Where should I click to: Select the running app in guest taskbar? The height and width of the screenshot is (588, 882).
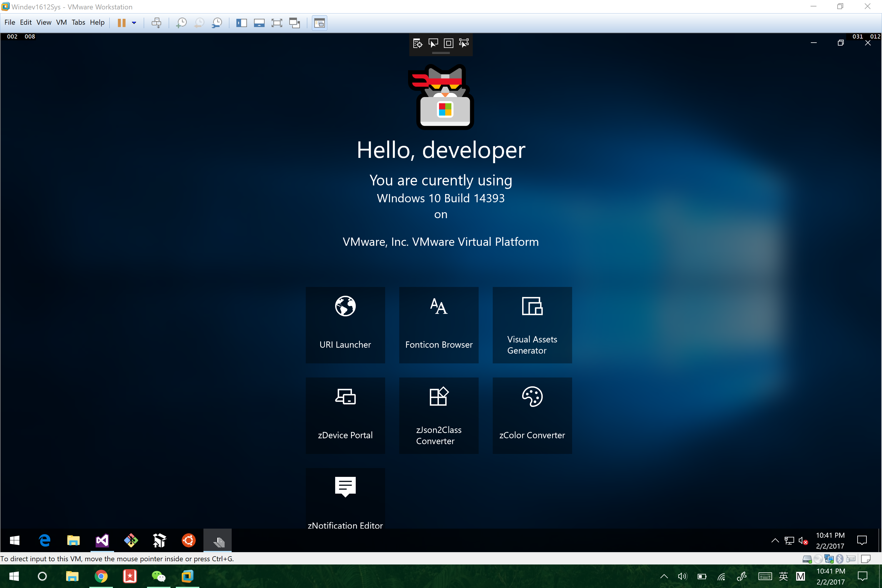point(218,540)
